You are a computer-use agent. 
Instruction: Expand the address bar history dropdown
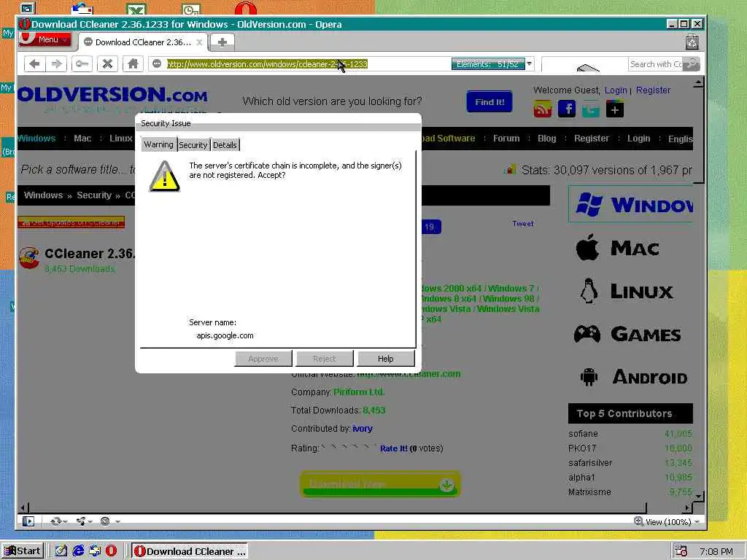click(530, 64)
